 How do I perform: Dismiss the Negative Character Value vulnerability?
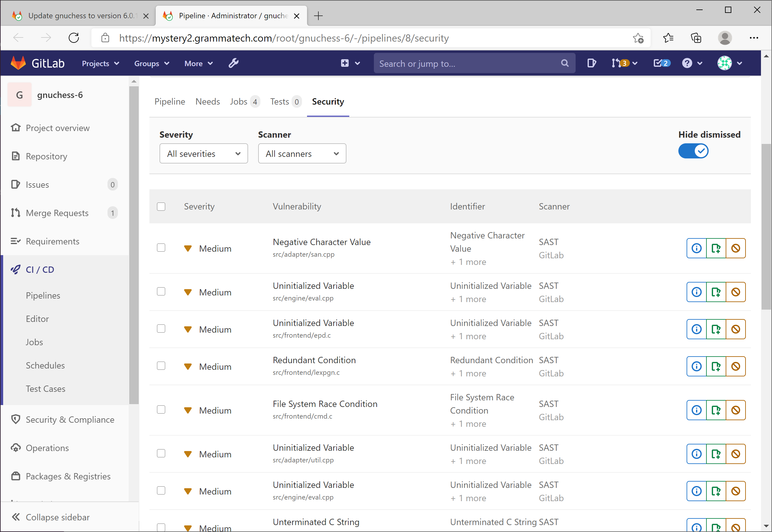click(x=736, y=248)
